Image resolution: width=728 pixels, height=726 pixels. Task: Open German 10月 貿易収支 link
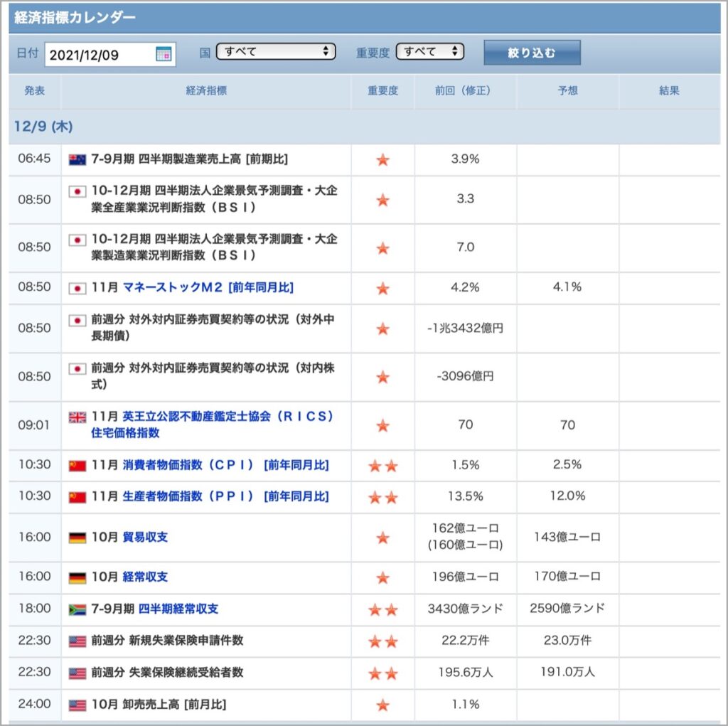click(145, 537)
